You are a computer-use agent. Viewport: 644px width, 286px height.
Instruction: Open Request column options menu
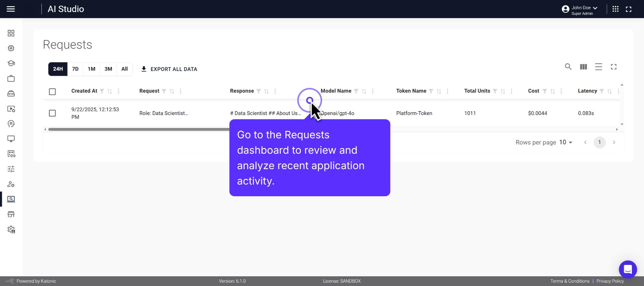tap(180, 91)
